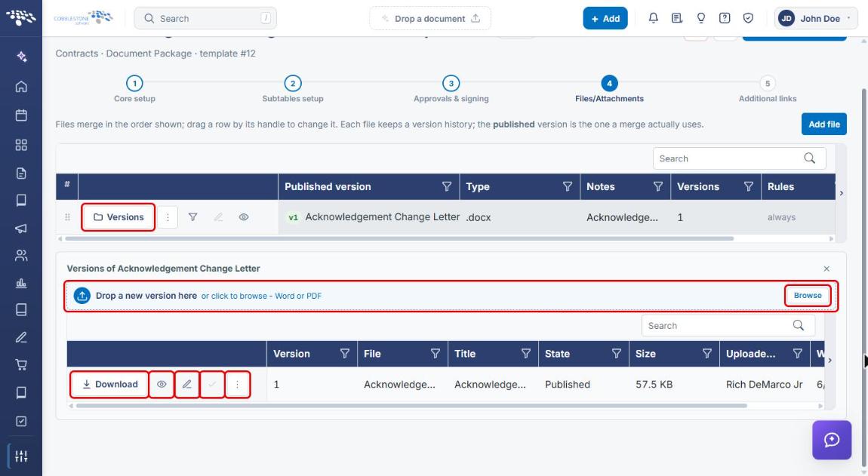Go to Home via sidebar house icon

click(x=21, y=86)
